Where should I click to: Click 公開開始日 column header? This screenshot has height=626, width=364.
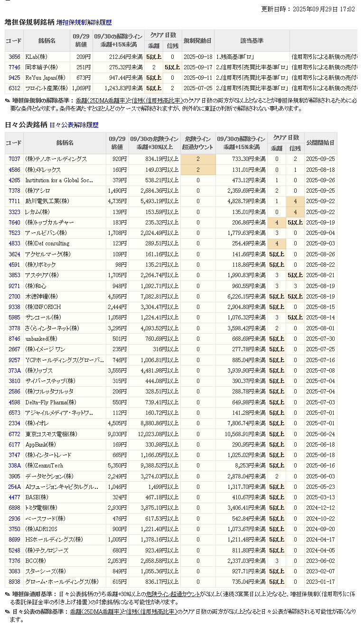tap(320, 143)
